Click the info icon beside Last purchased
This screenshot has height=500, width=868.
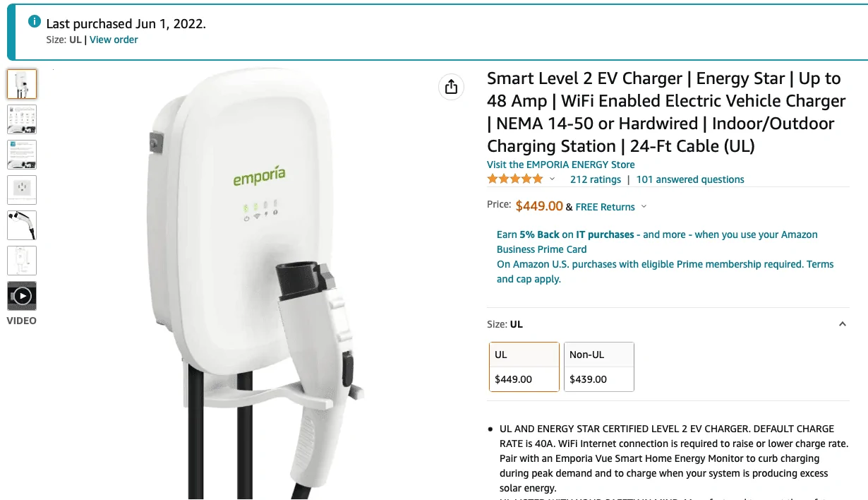tap(35, 22)
